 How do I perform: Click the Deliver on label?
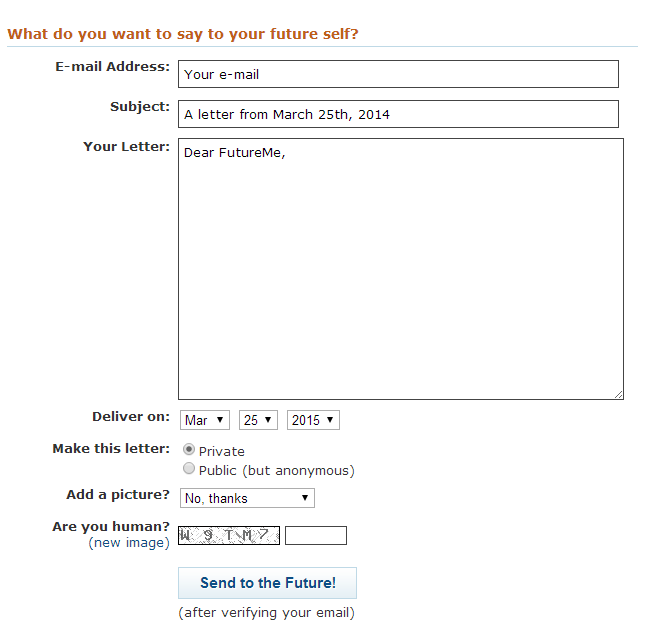130,416
